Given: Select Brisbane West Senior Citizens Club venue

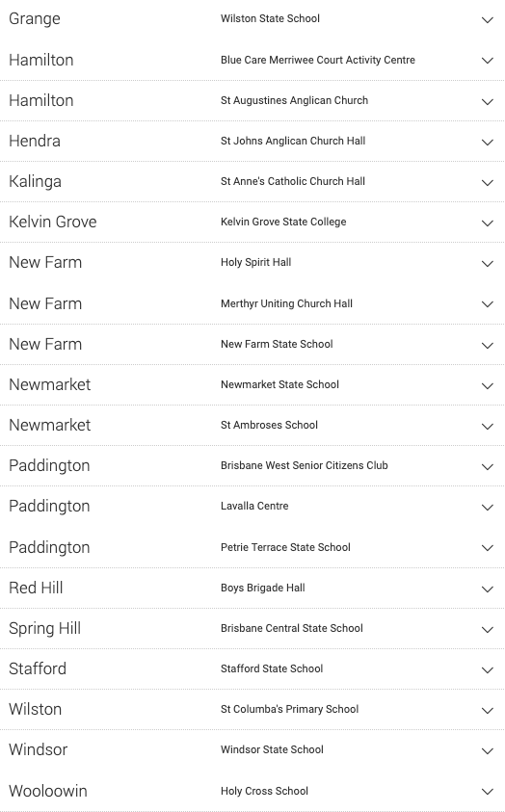Looking at the screenshot, I should (304, 465).
